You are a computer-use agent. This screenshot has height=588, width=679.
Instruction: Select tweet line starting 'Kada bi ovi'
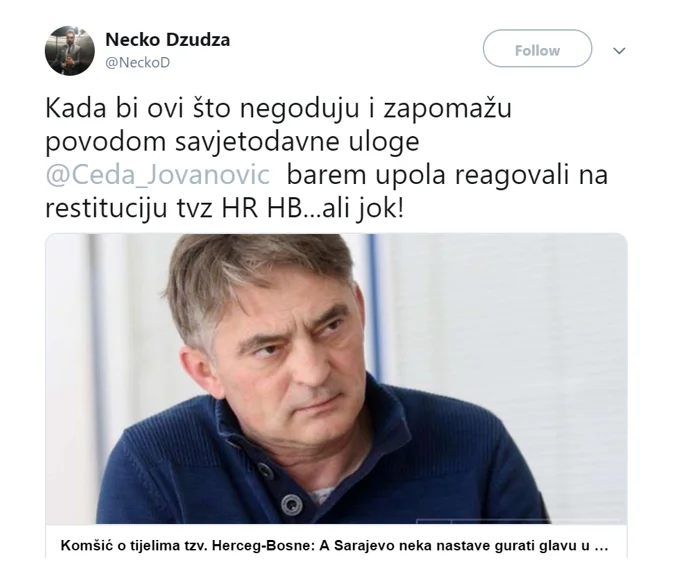[x=278, y=109]
